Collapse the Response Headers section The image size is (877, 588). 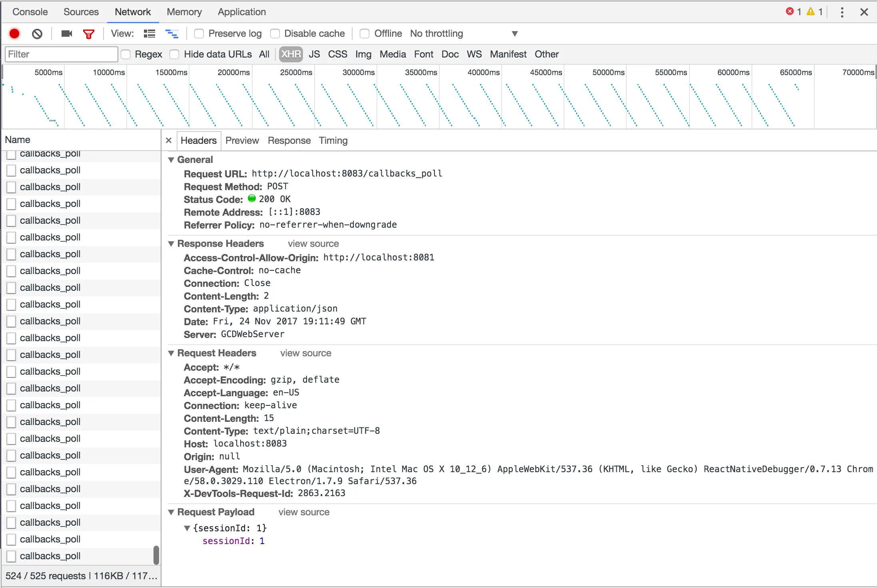171,244
